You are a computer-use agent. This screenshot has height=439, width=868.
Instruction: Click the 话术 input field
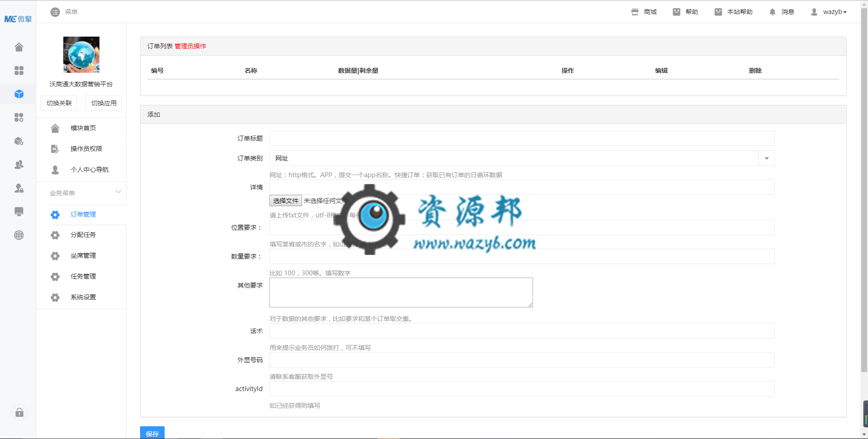[522, 331]
